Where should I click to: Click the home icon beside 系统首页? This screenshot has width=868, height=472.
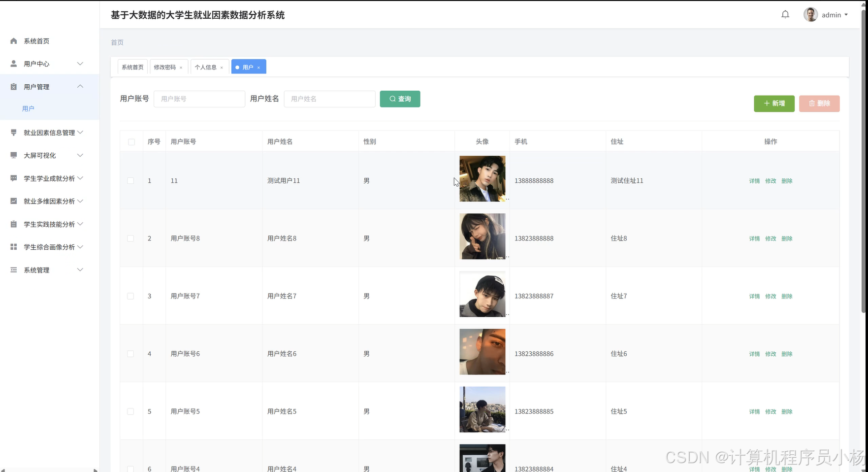pos(14,41)
